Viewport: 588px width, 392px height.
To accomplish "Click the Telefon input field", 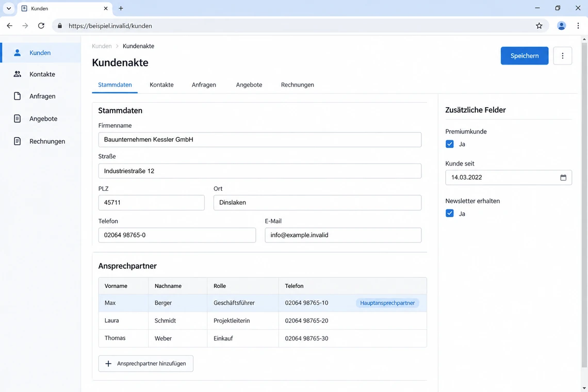I will (x=177, y=235).
